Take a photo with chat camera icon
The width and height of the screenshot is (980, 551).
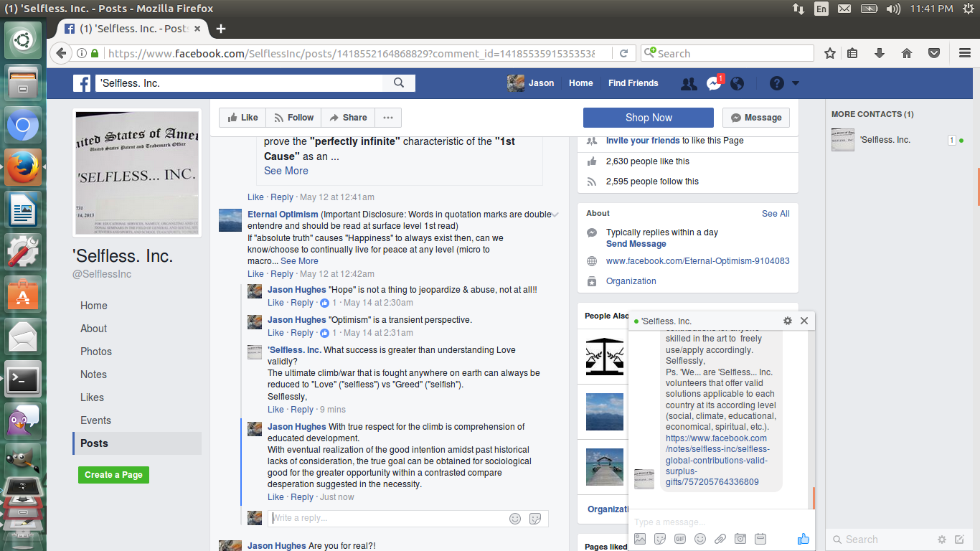click(x=740, y=539)
